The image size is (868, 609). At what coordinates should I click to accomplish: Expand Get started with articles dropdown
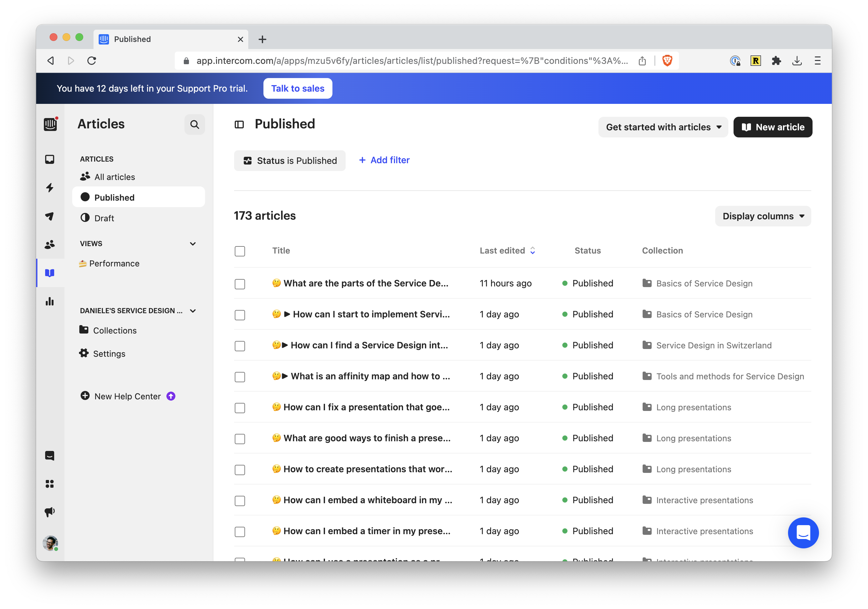click(663, 127)
